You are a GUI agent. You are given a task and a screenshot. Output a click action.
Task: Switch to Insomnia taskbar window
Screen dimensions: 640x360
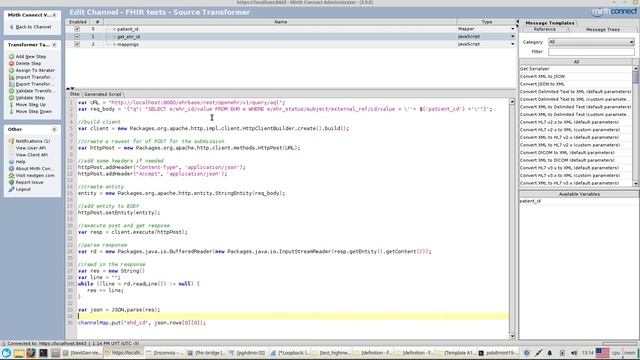pos(164,353)
